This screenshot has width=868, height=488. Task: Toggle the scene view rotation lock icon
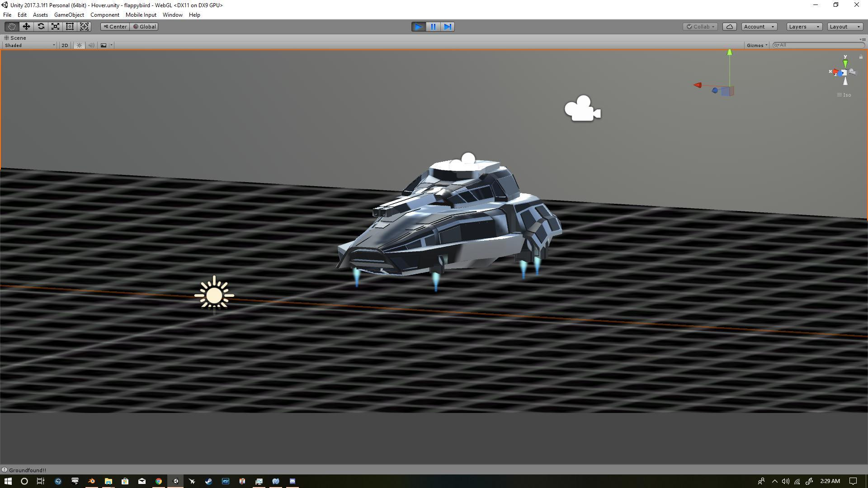point(861,57)
